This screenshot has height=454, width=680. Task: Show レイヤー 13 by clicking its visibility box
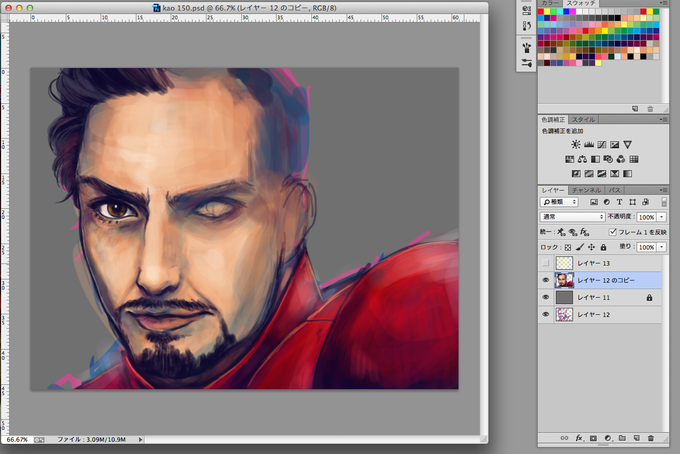(546, 263)
